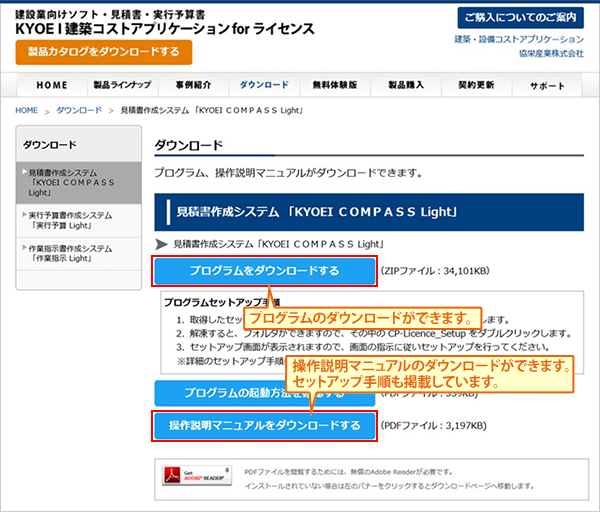Open 製品購入 navigation tab
The width and height of the screenshot is (600, 512).
[x=406, y=85]
